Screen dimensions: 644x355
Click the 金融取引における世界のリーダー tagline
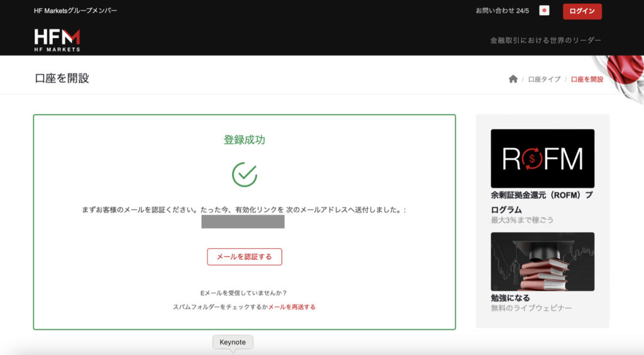545,40
